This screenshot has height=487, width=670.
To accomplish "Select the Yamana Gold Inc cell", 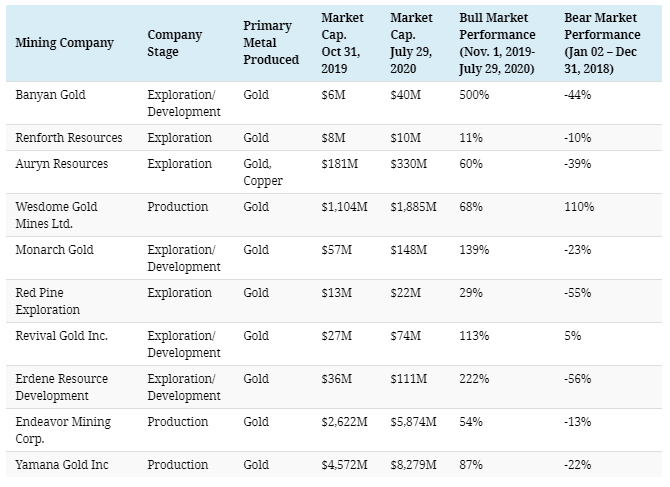I will click(62, 465).
